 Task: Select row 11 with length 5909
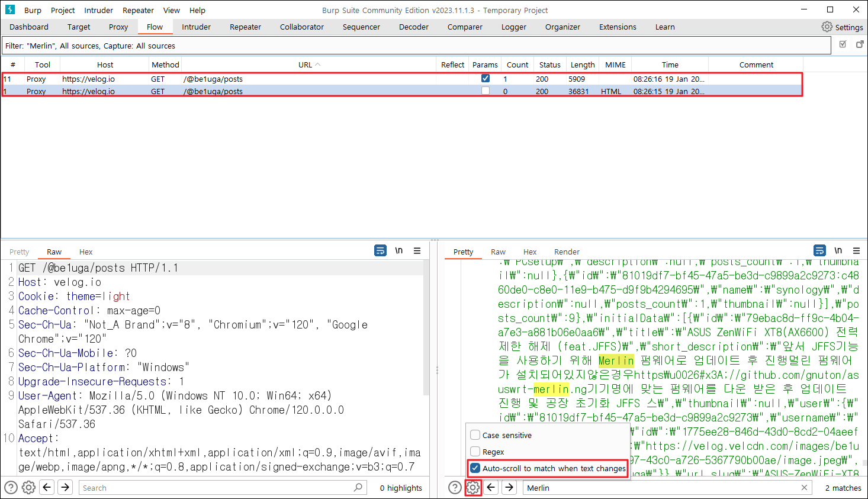[x=401, y=79]
